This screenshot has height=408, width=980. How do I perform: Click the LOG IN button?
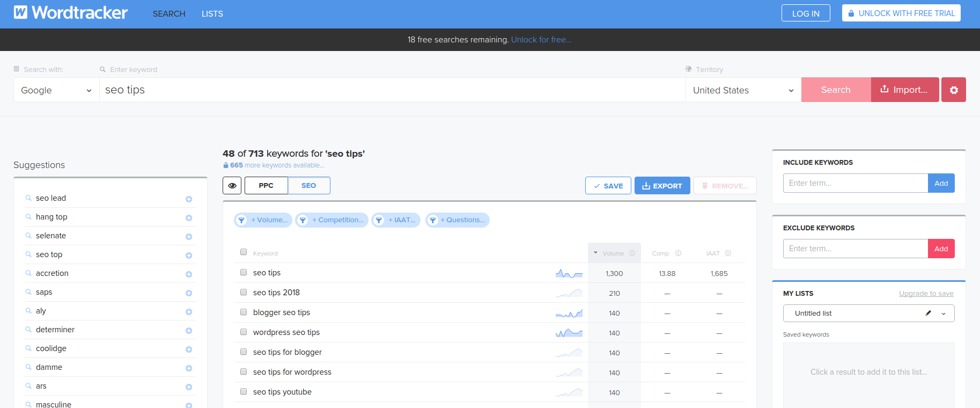806,13
